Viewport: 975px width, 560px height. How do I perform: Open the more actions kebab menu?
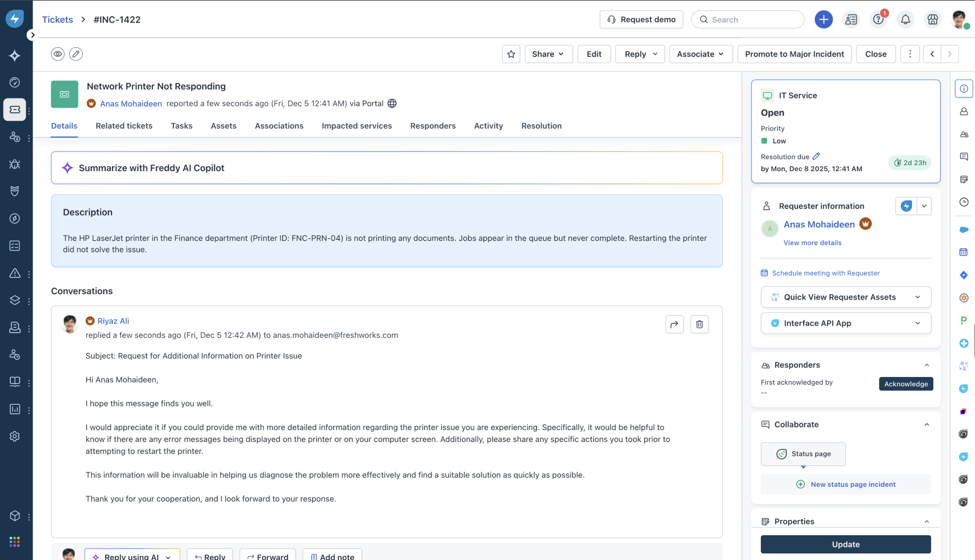click(909, 54)
